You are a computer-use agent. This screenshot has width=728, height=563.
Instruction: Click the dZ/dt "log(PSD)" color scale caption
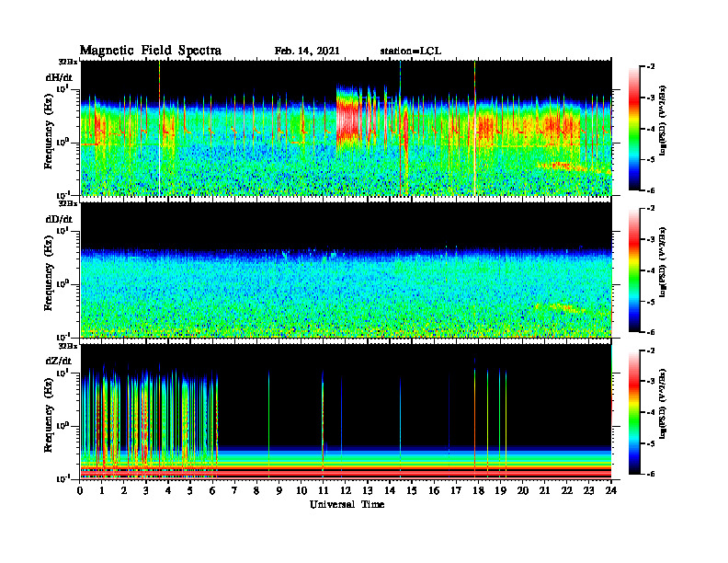coord(662,403)
